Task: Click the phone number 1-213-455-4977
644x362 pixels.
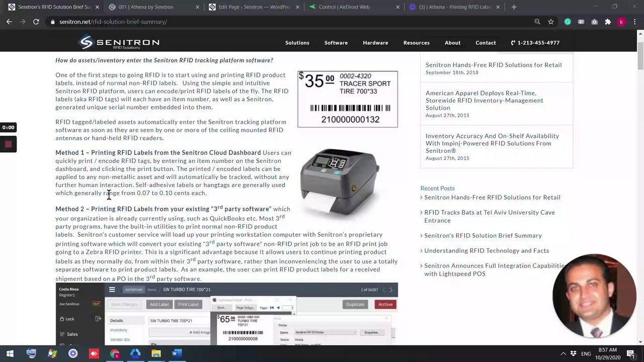Action: pos(535,43)
